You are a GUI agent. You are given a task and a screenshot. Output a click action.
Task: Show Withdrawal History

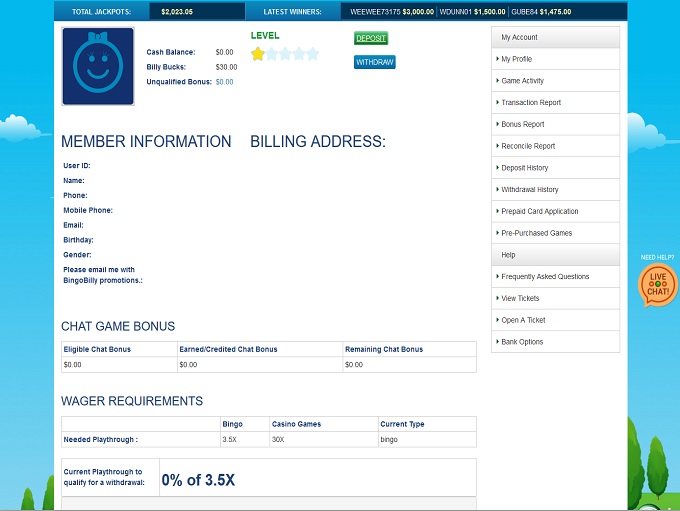529,190
